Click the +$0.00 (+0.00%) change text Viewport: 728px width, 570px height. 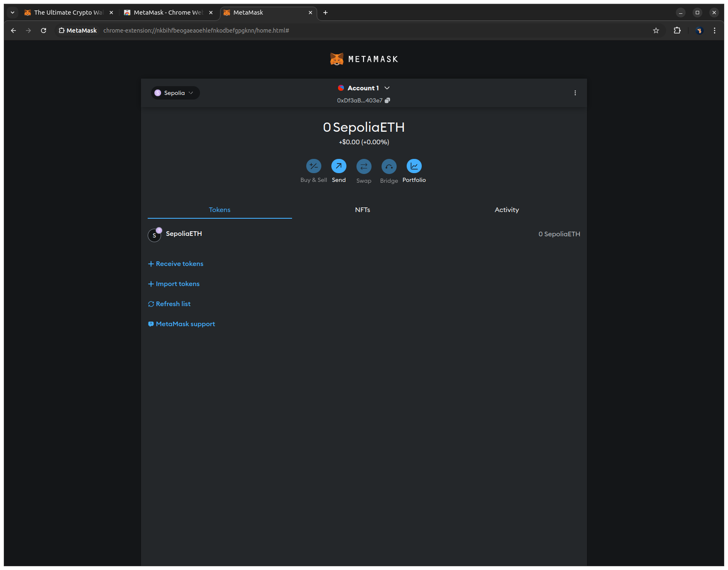(364, 142)
